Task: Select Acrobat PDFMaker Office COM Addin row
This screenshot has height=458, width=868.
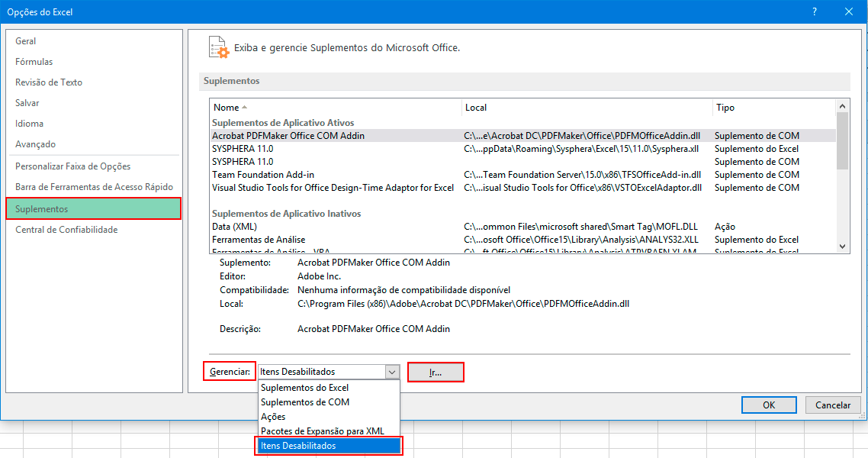Action: click(288, 136)
